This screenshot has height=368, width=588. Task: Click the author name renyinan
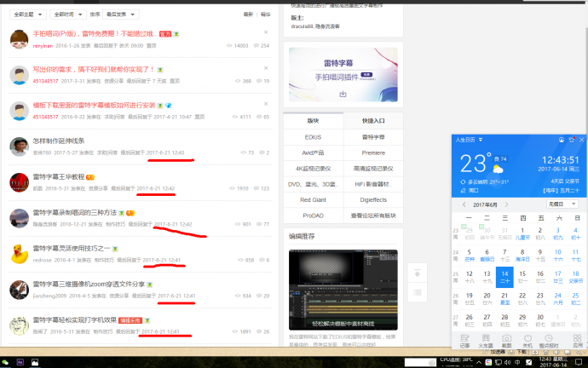click(x=43, y=46)
